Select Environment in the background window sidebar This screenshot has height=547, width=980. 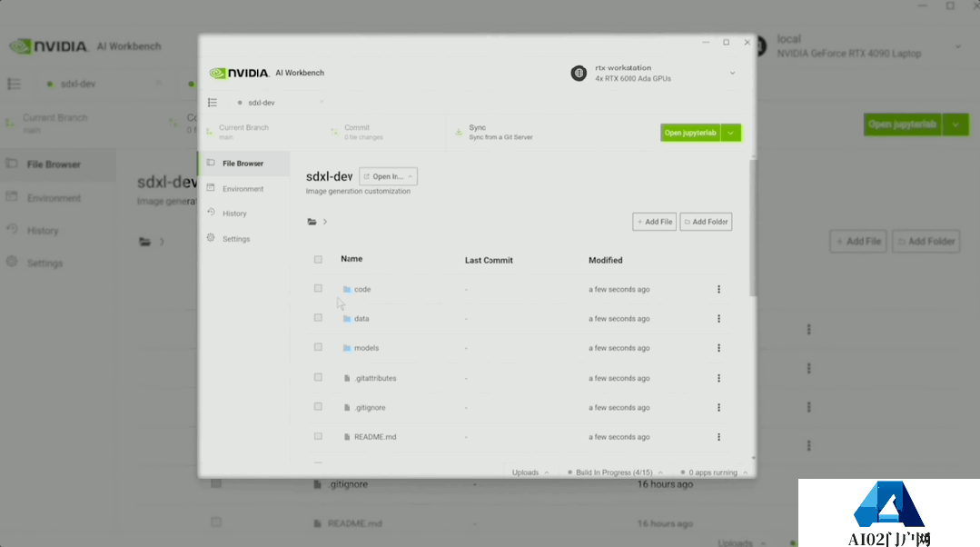click(x=54, y=198)
